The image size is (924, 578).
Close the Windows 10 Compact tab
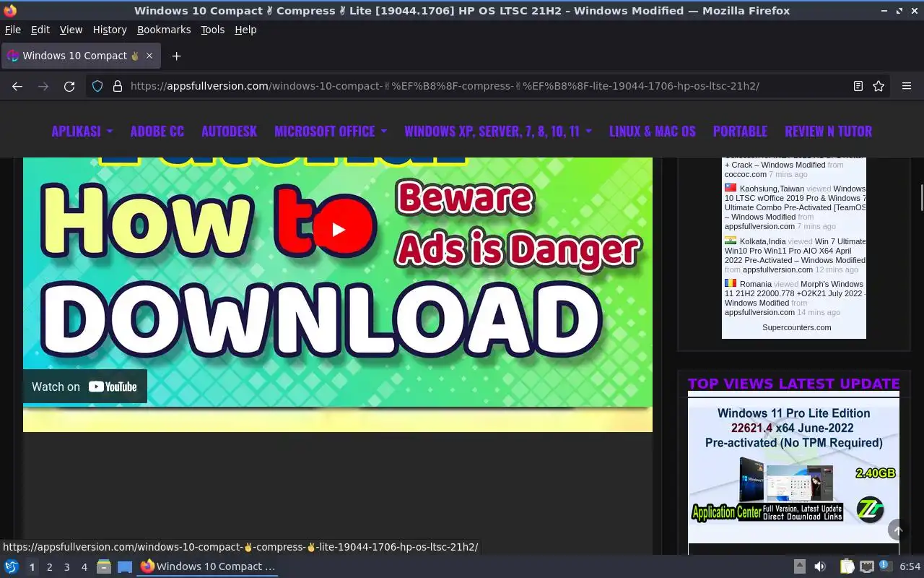click(x=149, y=56)
